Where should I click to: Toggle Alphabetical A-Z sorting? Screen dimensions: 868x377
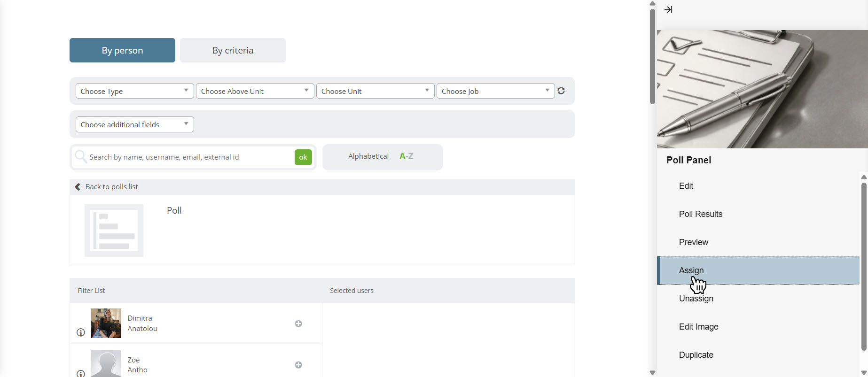(383, 157)
